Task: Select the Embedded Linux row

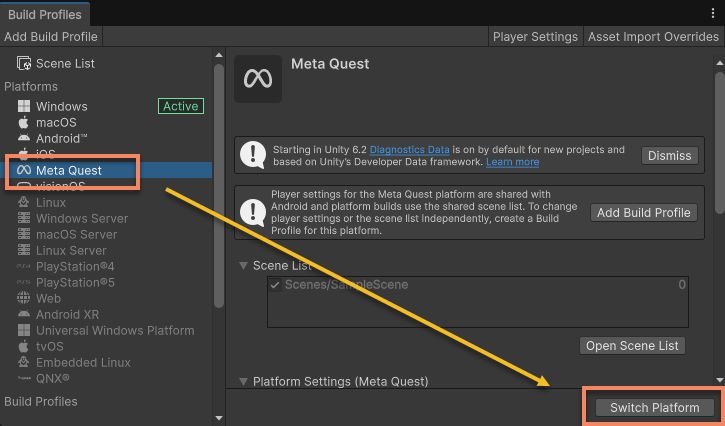Action: pos(106,362)
